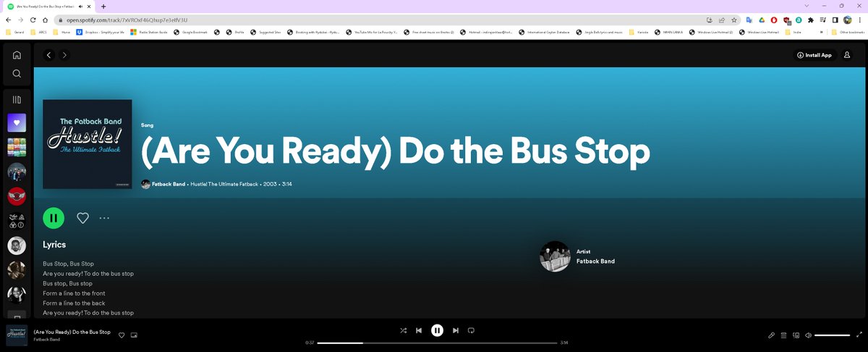This screenshot has width=868, height=352.
Task: Open the play queue icon
Action: pos(784,335)
